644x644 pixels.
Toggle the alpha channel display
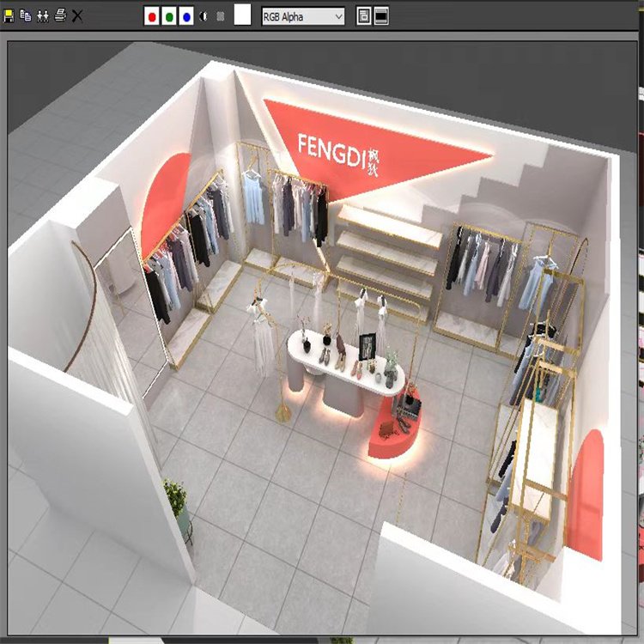tap(204, 16)
